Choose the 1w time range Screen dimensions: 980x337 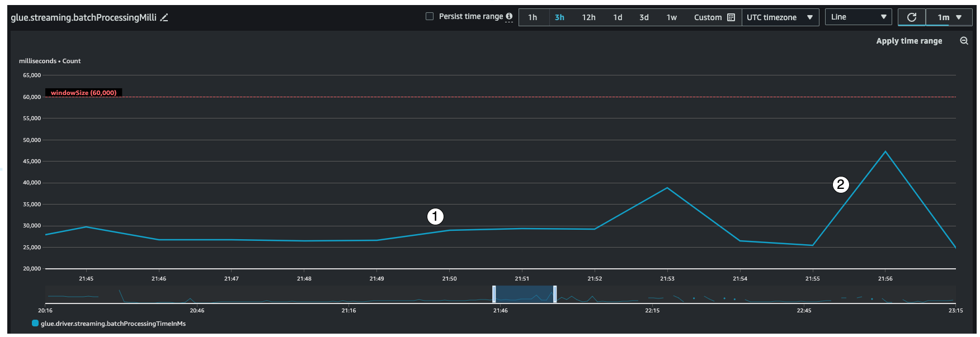(671, 17)
